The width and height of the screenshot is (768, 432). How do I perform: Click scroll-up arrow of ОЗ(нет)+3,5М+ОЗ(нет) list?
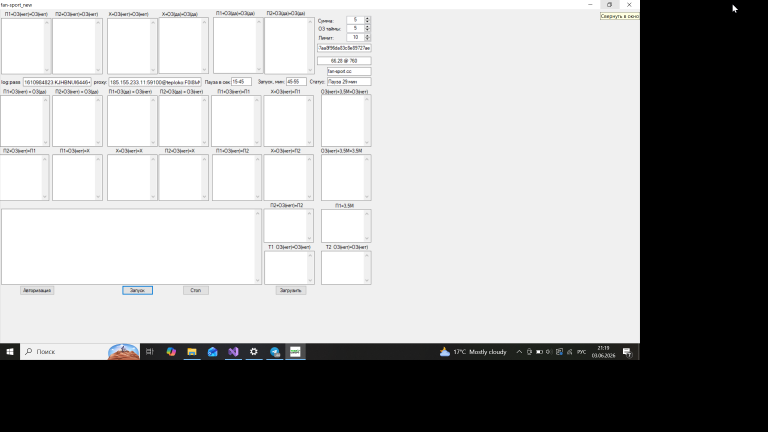(x=367, y=100)
